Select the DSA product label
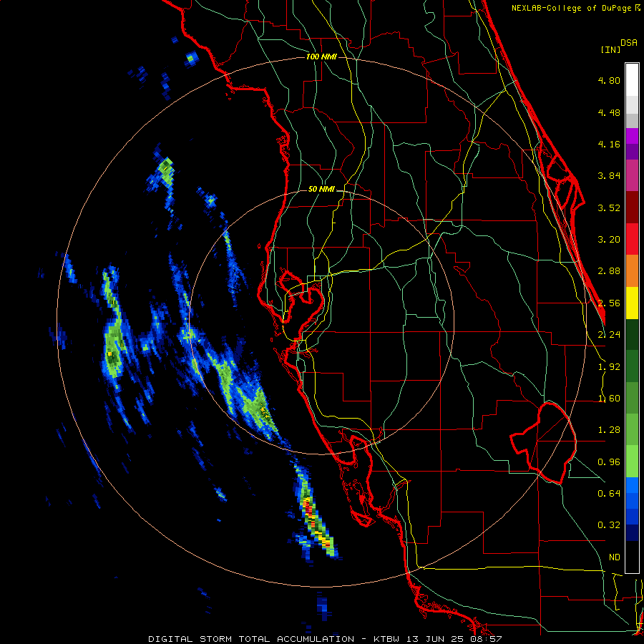This screenshot has width=644, height=644. [629, 43]
